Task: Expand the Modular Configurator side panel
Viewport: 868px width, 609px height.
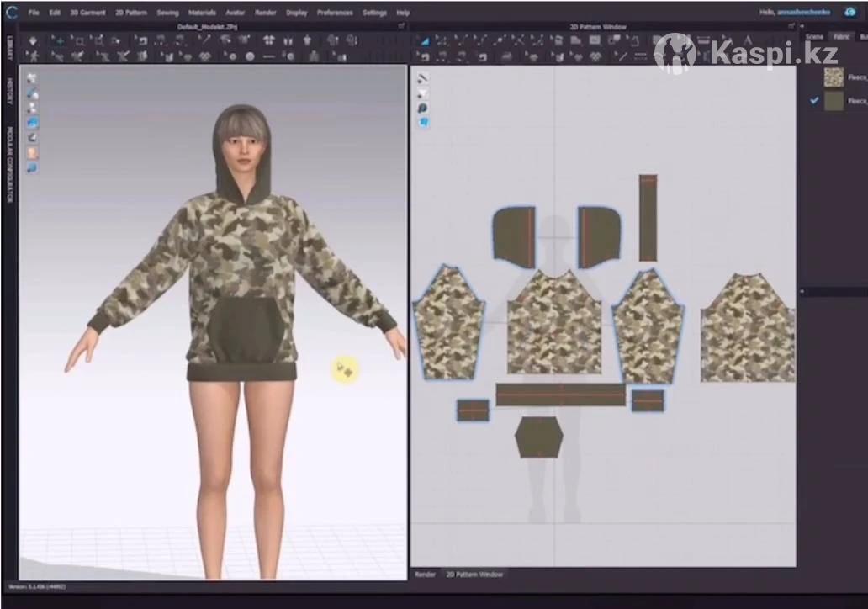Action: click(9, 164)
